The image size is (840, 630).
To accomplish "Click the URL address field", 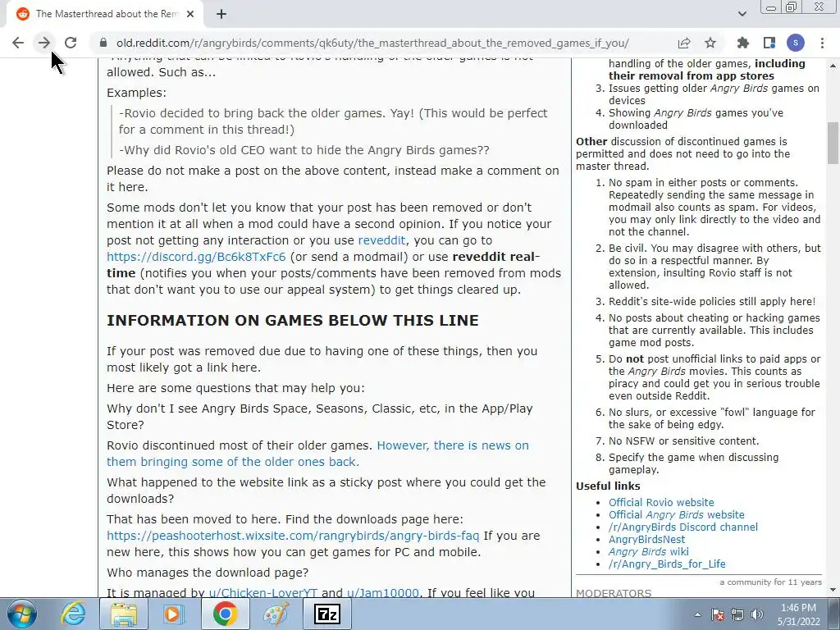I will pyautogui.click(x=372, y=43).
